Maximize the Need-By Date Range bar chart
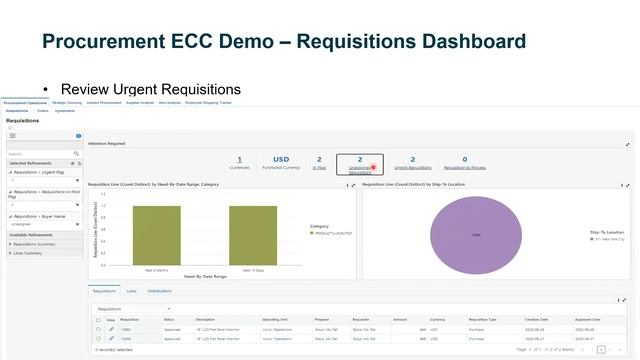 point(353,185)
